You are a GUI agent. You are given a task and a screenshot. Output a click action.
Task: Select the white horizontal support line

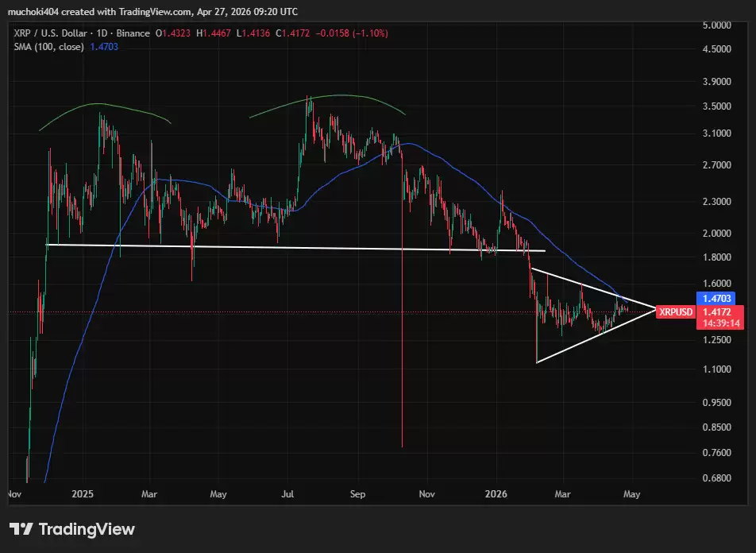(294, 249)
